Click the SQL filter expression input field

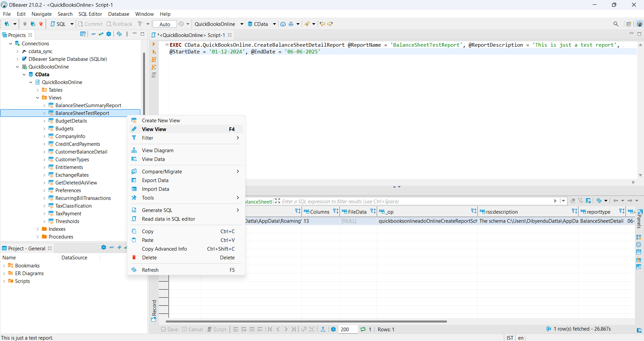(x=416, y=201)
